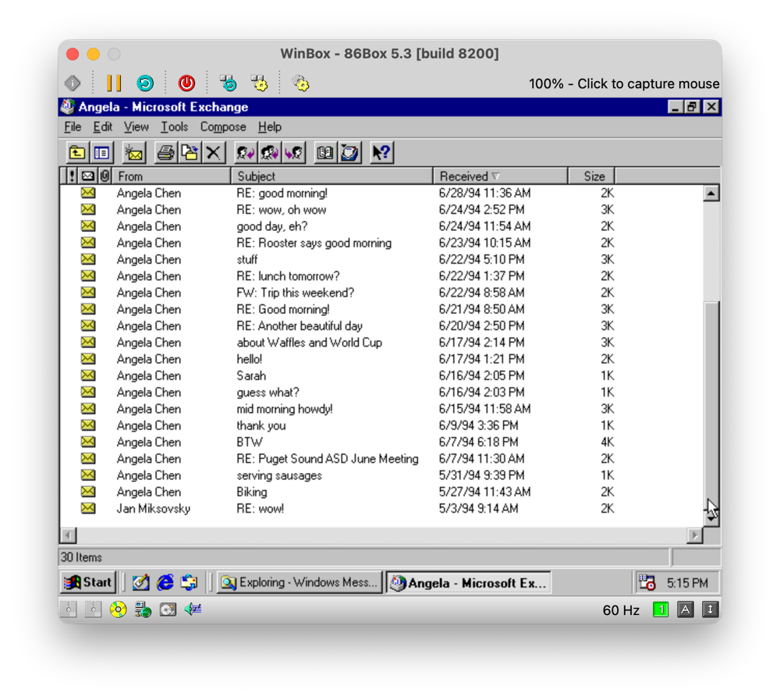The width and height of the screenshot is (780, 700).
Task: Click the Forward message icon
Action: tap(294, 153)
